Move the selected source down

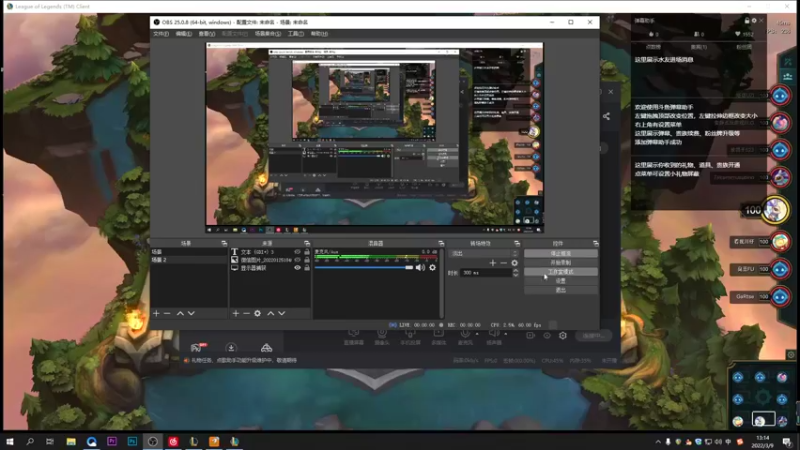(x=282, y=313)
